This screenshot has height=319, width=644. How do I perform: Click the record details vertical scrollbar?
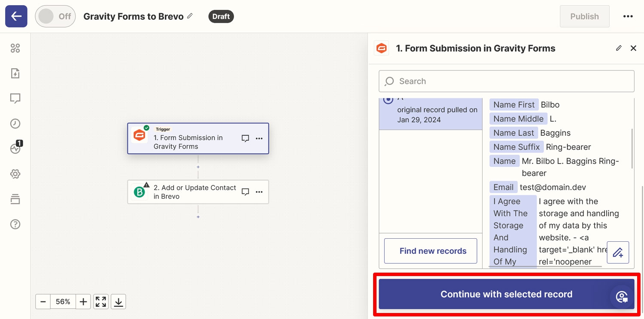[x=632, y=148]
